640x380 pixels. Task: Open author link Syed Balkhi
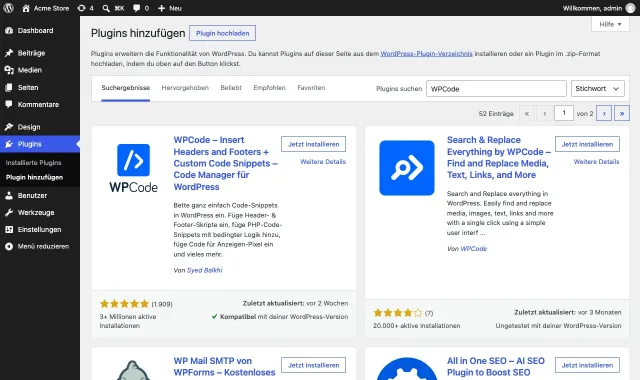[x=204, y=270]
